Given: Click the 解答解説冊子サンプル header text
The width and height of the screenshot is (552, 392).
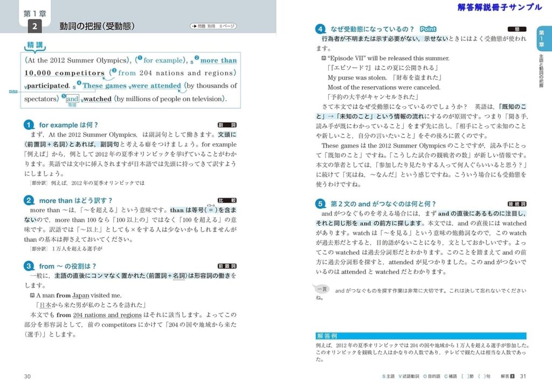Looking at the screenshot, I should coord(500,8).
